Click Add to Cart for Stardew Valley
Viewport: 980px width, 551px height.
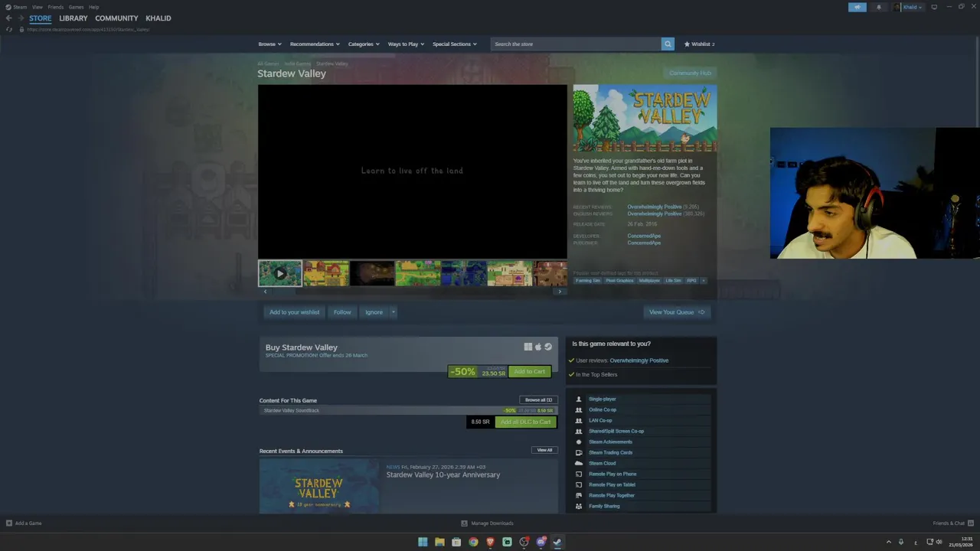tap(529, 372)
